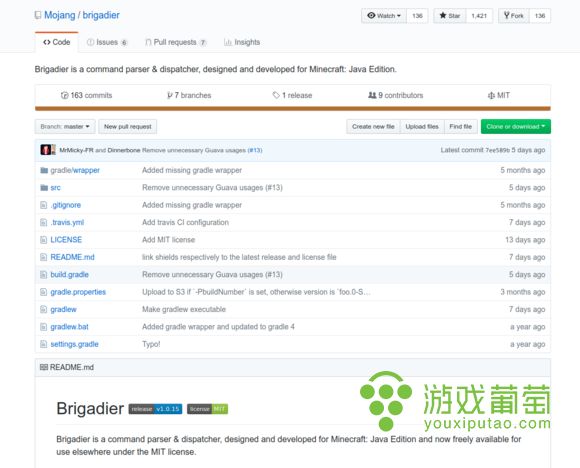Click the commits history clock icon
Screen dimensions: 580x468
pyautogui.click(x=64, y=95)
